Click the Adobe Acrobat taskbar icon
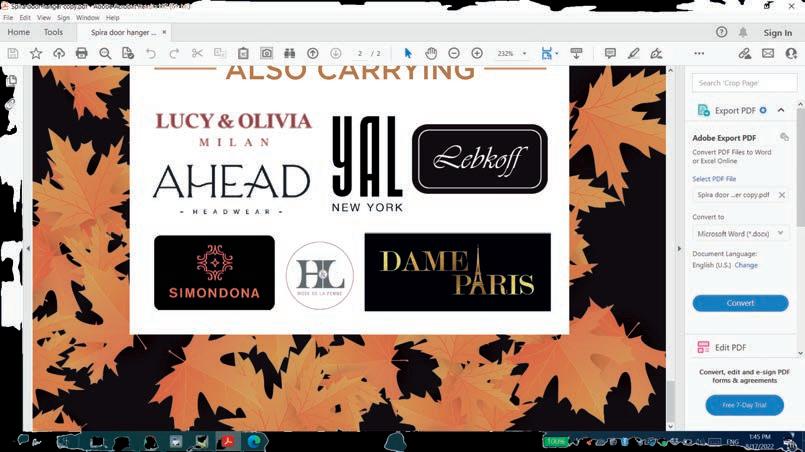The width and height of the screenshot is (805, 452). [228, 441]
